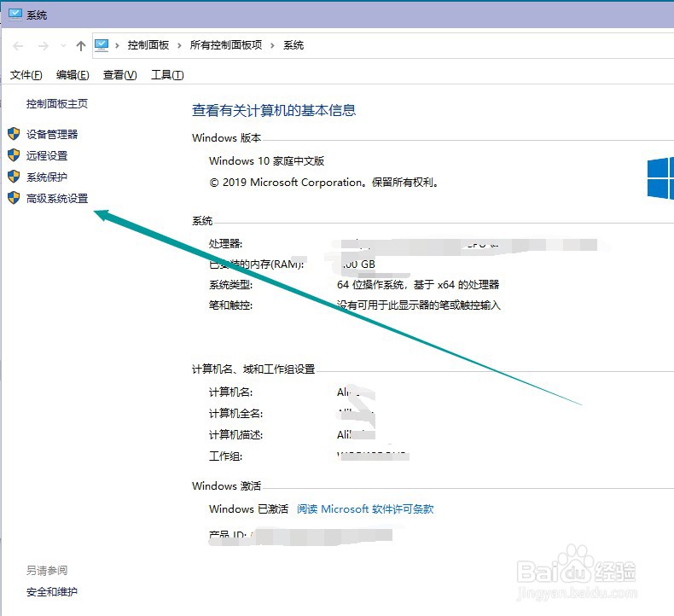
Task: Click the 2019 Microsoft Corporation copyright text
Action: tap(324, 183)
